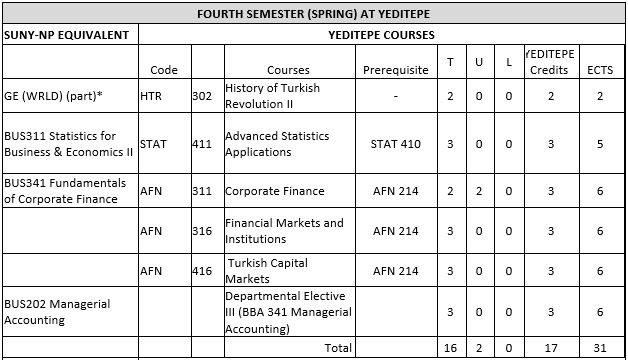
Task: Click the Yeditepe Credits column header
Action: coord(552,62)
